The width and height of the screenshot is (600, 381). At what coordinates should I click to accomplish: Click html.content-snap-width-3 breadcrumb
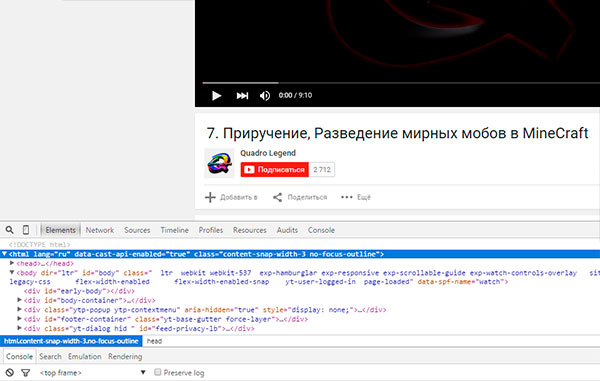pos(71,341)
